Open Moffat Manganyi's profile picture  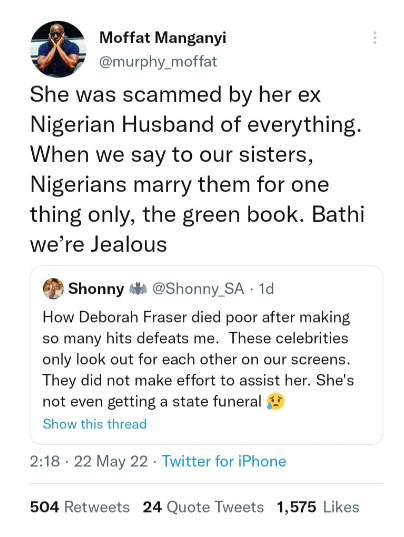(x=58, y=49)
